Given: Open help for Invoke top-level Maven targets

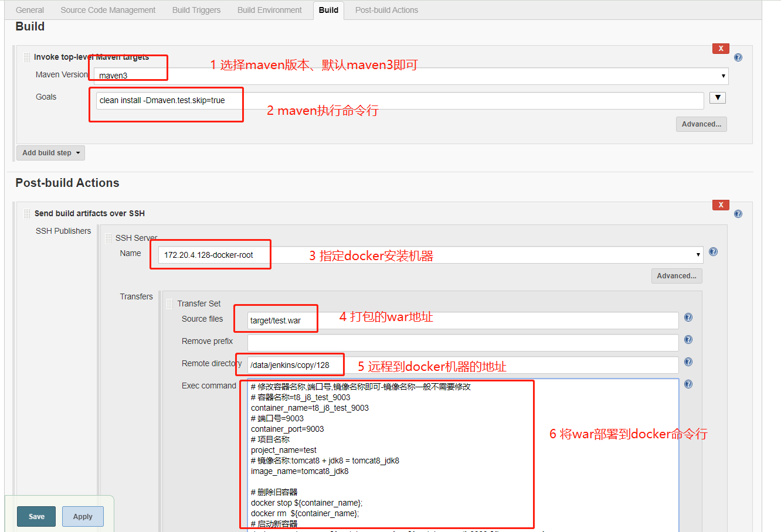Looking at the screenshot, I should tap(738, 57).
